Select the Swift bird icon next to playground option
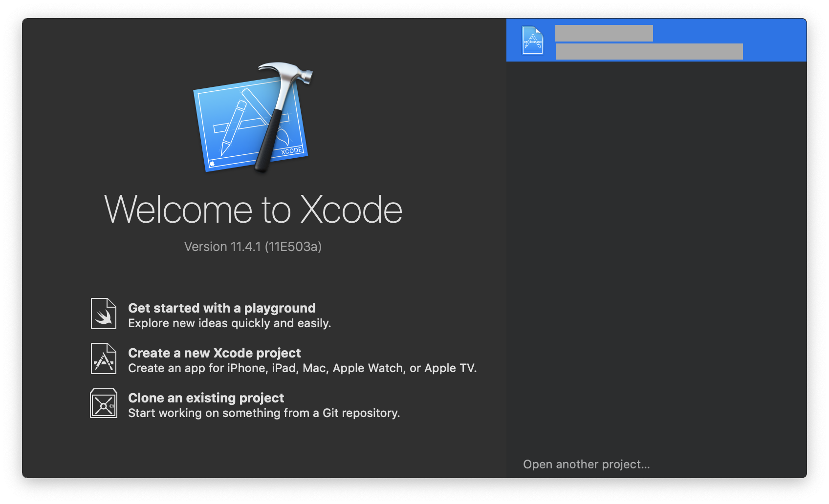Viewport: 829px width, 504px height. pyautogui.click(x=103, y=314)
